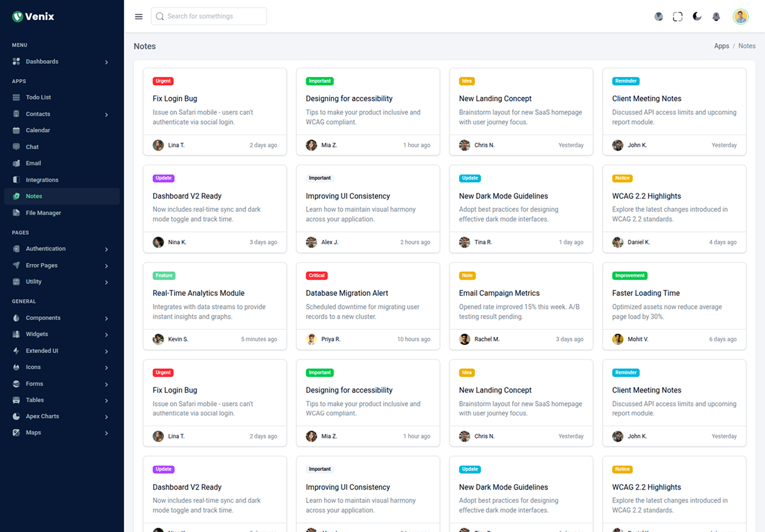This screenshot has height=532, width=765.
Task: Click the Venix logo
Action: click(x=33, y=17)
